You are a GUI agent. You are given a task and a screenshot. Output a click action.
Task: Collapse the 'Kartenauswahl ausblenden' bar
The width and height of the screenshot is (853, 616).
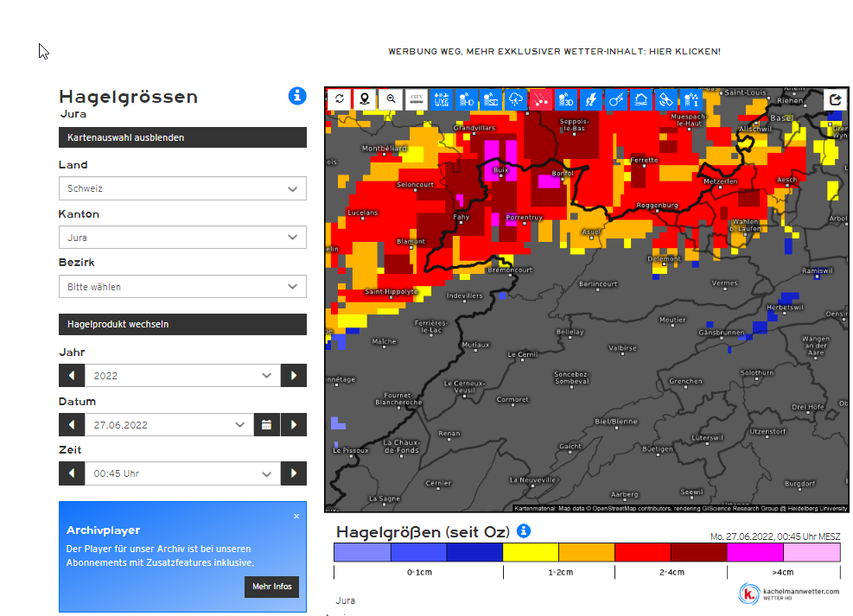click(x=182, y=137)
